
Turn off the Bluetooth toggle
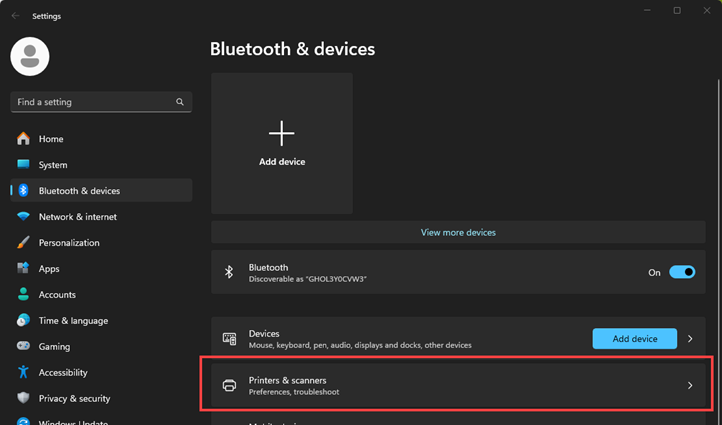click(682, 272)
